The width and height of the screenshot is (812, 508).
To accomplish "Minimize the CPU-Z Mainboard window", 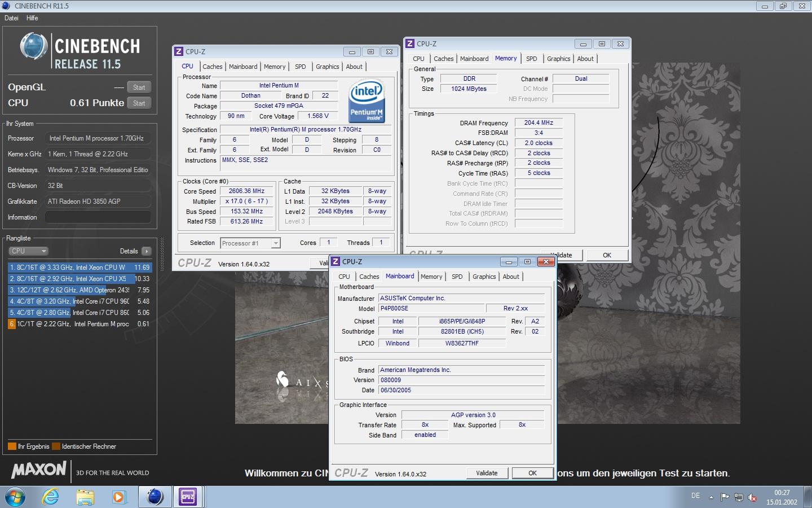I will [509, 261].
